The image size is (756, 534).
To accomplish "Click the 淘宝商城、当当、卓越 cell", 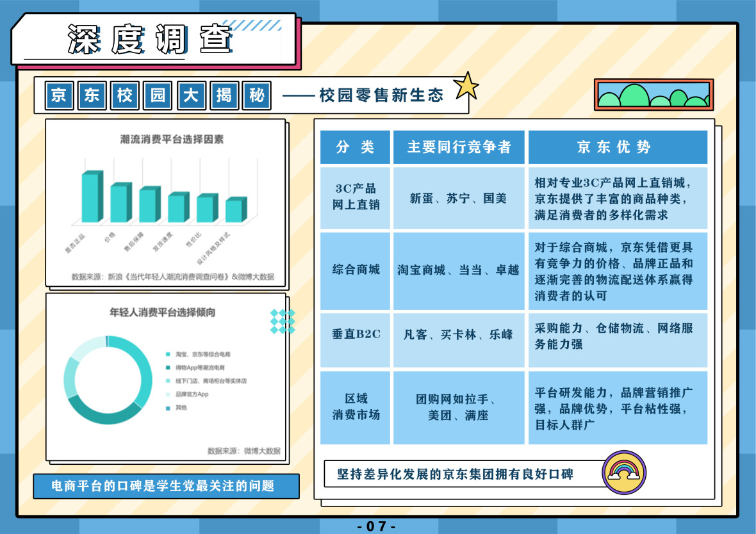I will click(x=459, y=271).
